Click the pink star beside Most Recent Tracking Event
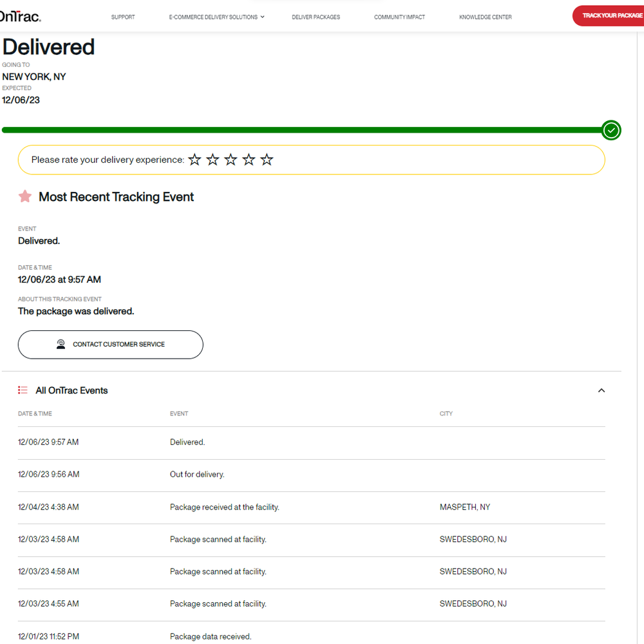 25,196
